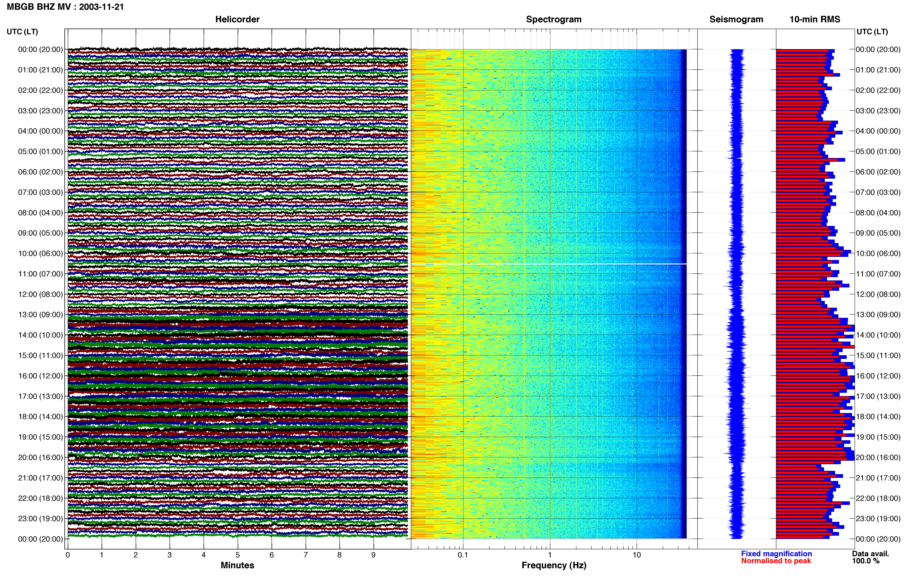The width and height of the screenshot is (924, 578).
Task: Click '09:00 (05:00)' on the Helicorder time axis
Action: point(41,233)
